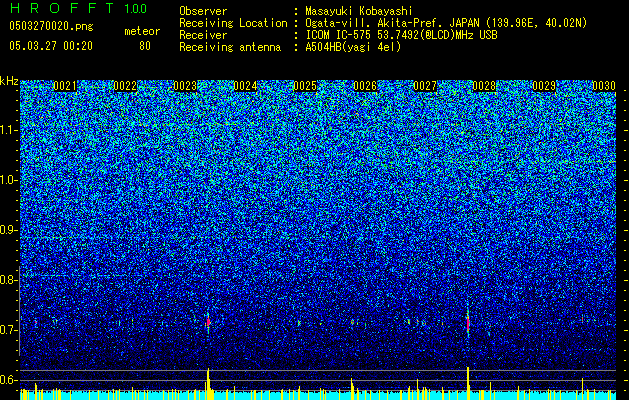Click the 0026 time marker

pos(365,86)
